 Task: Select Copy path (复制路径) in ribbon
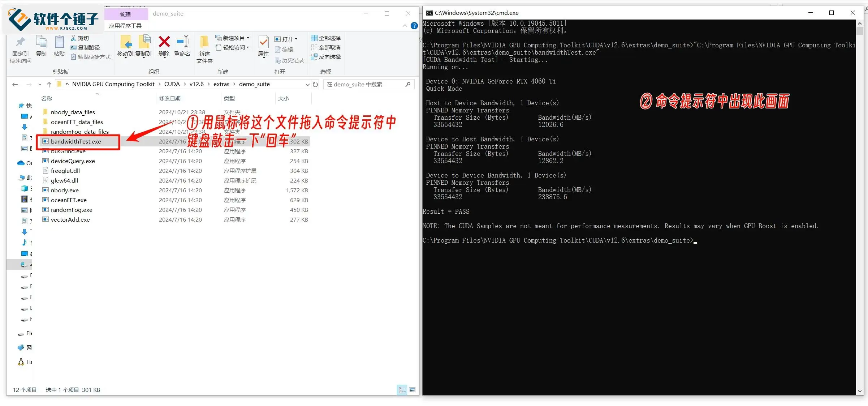(85, 47)
